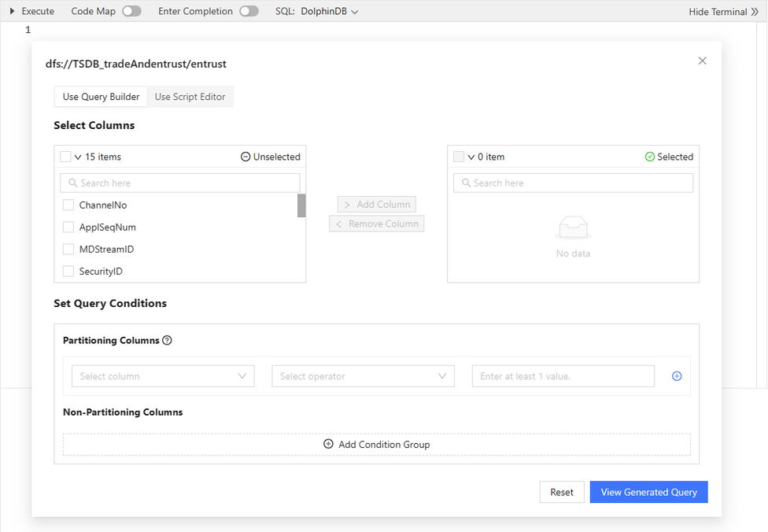Expand the Select operator dropdown

[363, 376]
